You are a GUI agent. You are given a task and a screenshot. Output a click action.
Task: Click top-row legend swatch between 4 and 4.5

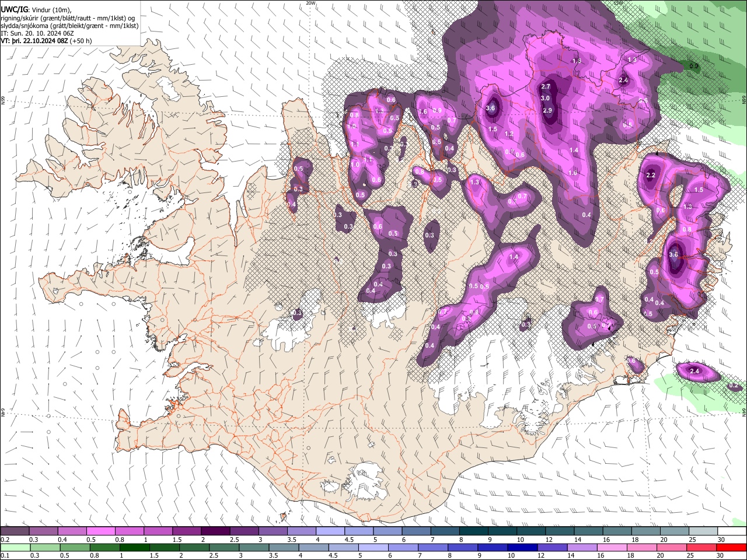coord(330,531)
